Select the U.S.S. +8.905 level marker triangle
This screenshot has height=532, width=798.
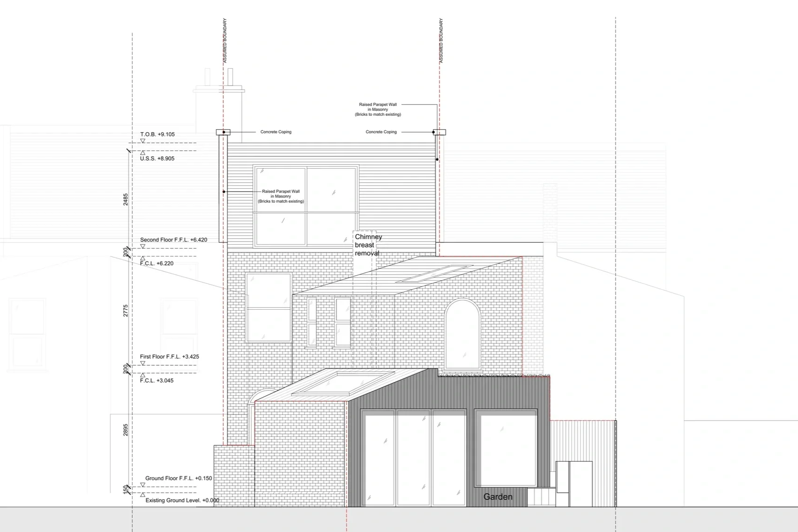pyautogui.click(x=143, y=152)
